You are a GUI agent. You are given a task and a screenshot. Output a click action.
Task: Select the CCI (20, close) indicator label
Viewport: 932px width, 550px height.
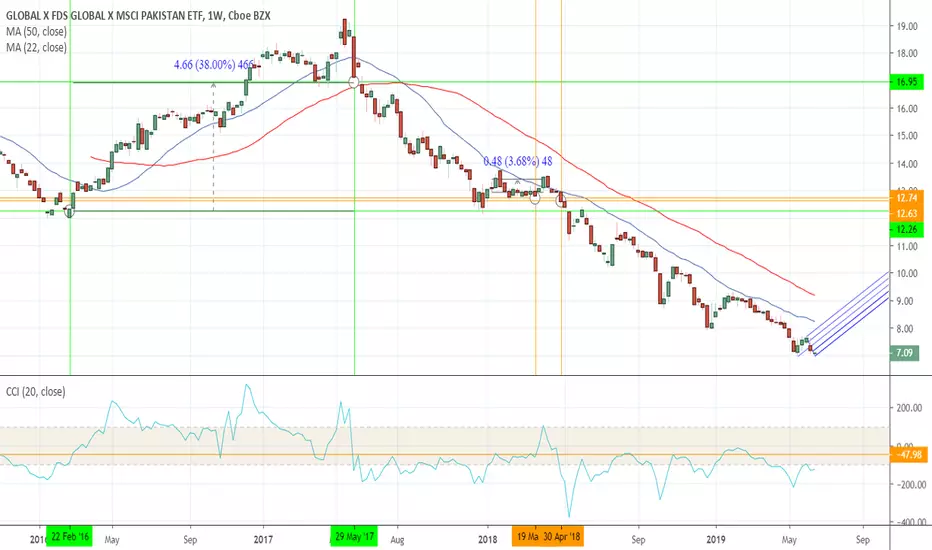(36, 392)
